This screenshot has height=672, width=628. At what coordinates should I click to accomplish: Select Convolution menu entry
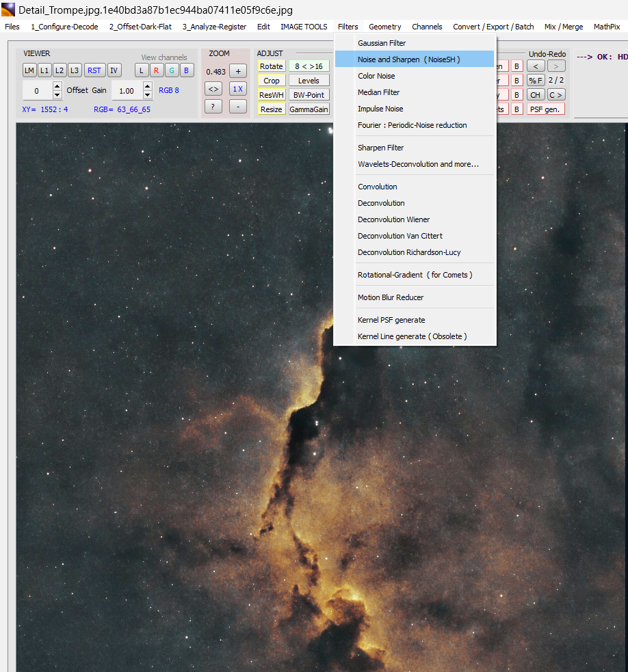pyautogui.click(x=415, y=187)
